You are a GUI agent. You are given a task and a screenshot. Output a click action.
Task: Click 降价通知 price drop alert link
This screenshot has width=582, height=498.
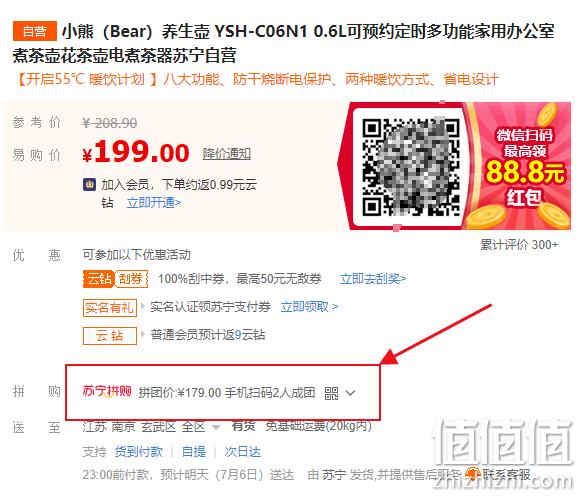tap(227, 154)
